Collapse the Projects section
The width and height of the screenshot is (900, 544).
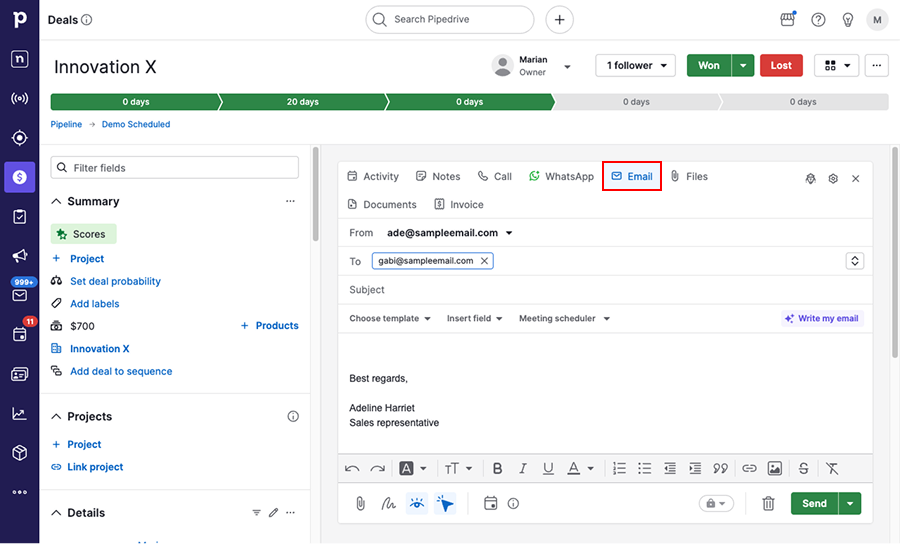tap(56, 417)
